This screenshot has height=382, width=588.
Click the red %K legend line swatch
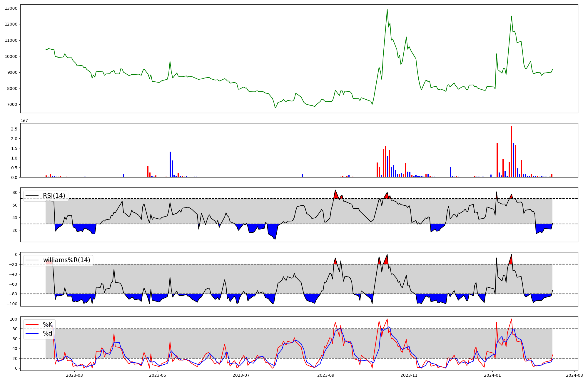32,325
